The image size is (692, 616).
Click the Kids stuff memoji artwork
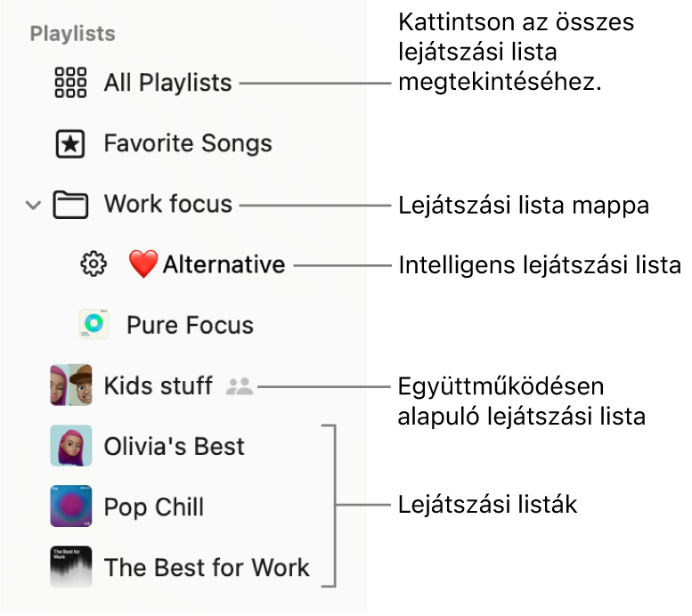click(x=71, y=385)
